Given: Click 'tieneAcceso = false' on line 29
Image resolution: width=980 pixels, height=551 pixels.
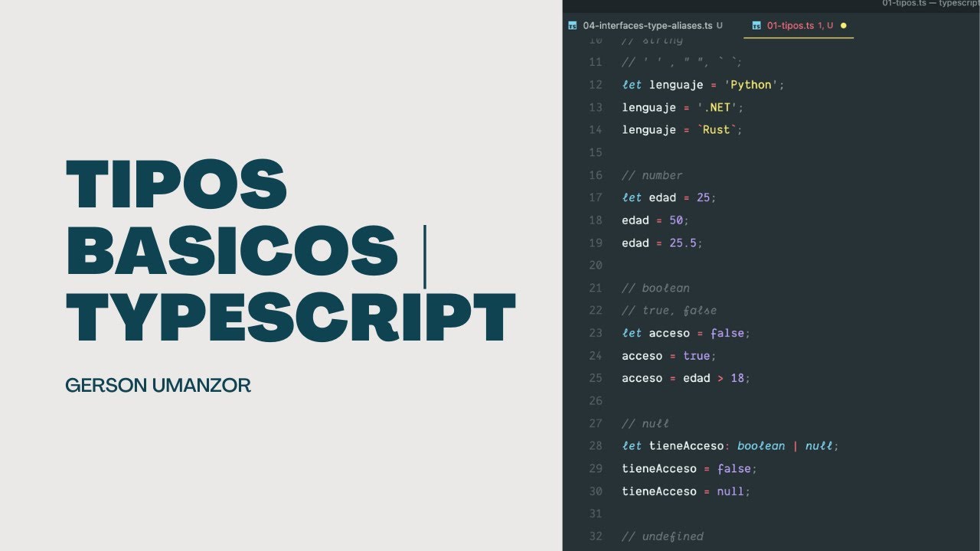Looking at the screenshot, I should pyautogui.click(x=689, y=468).
